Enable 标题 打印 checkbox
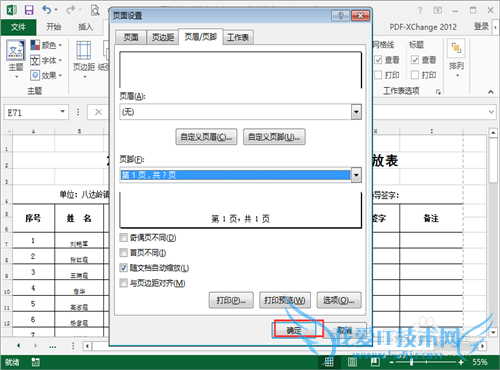The width and height of the screenshot is (500, 370). [415, 75]
